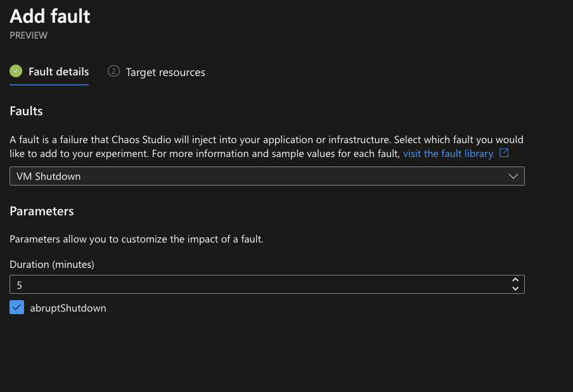Increase duration with the up arrow
The width and height of the screenshot is (573, 392).
[515, 280]
